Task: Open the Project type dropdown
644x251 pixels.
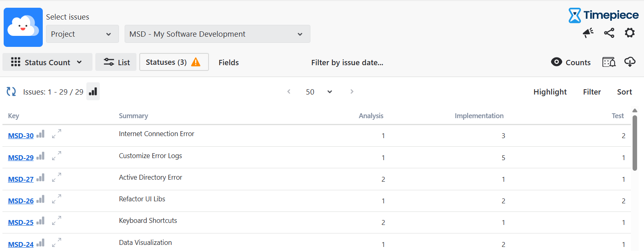Action: click(x=82, y=34)
